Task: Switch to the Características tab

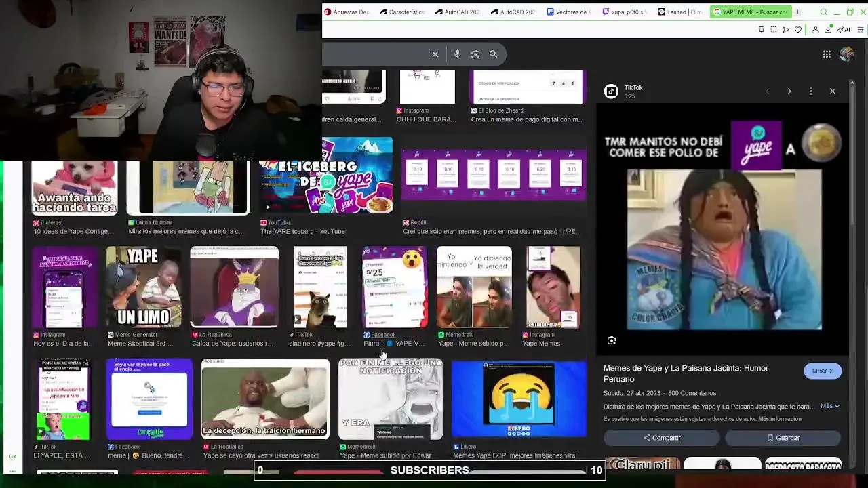Action: (x=402, y=12)
